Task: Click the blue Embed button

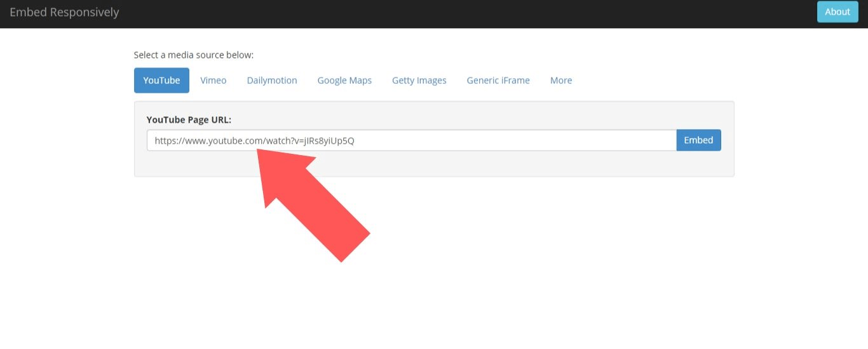Action: (x=698, y=140)
